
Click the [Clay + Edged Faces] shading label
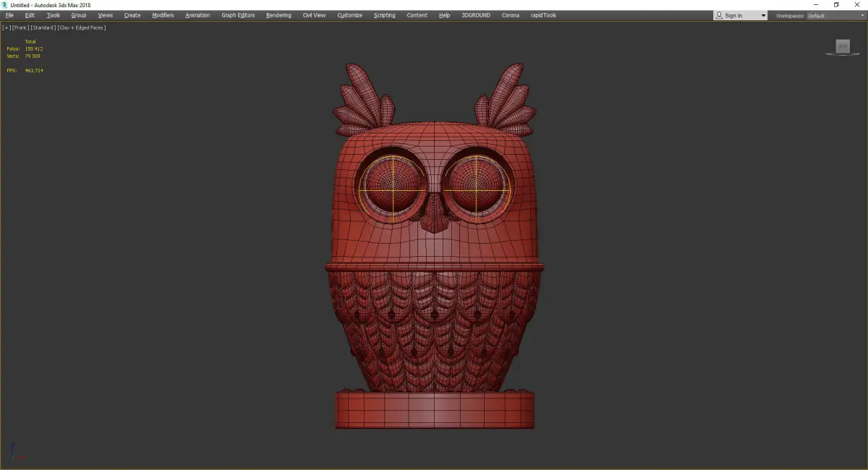coord(82,27)
